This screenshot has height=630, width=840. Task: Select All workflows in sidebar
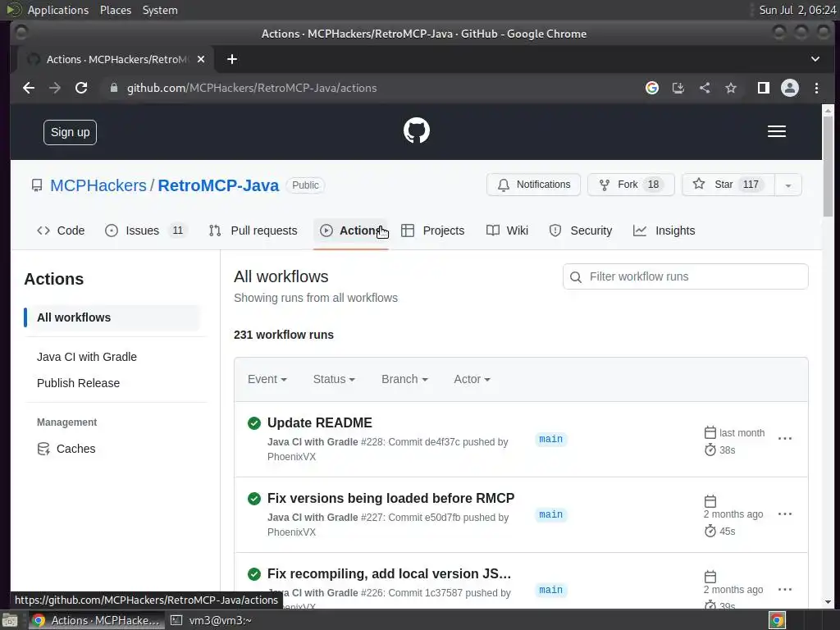[x=112, y=317]
